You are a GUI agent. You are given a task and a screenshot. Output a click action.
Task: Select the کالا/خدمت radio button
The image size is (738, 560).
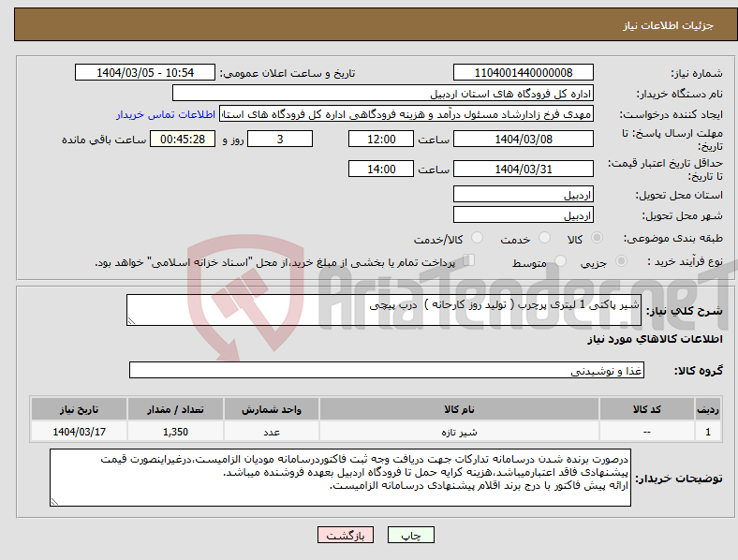(x=477, y=238)
